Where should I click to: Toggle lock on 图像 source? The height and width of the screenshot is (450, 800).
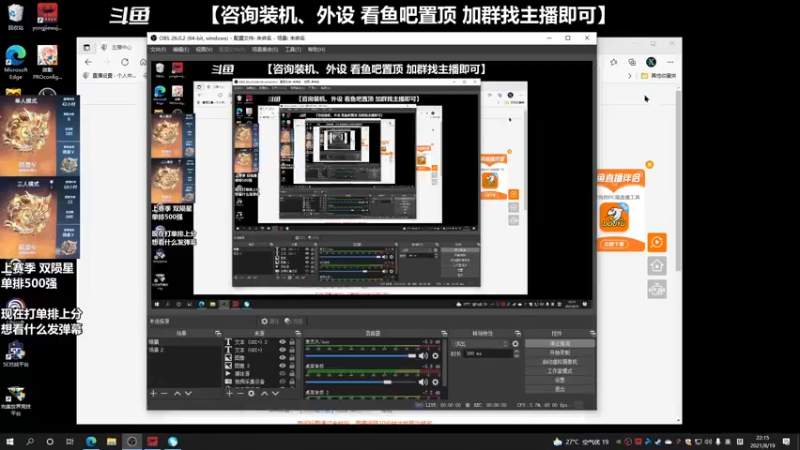click(x=292, y=358)
